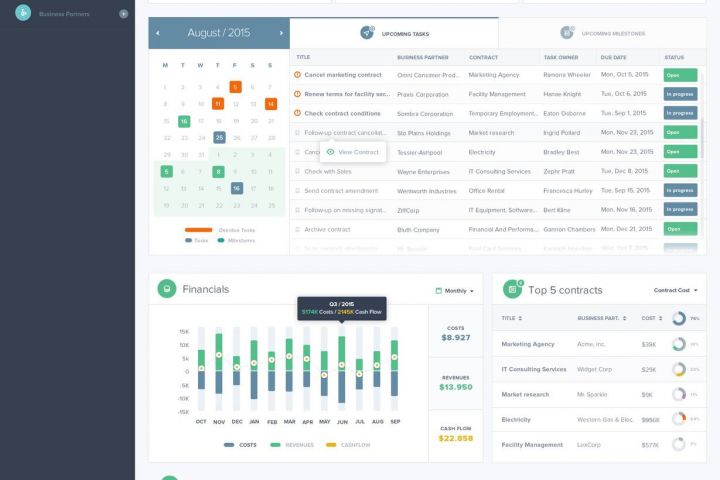Click overdue alert icon on Cancel marketing contract
This screenshot has width=720, height=480.
point(298,75)
